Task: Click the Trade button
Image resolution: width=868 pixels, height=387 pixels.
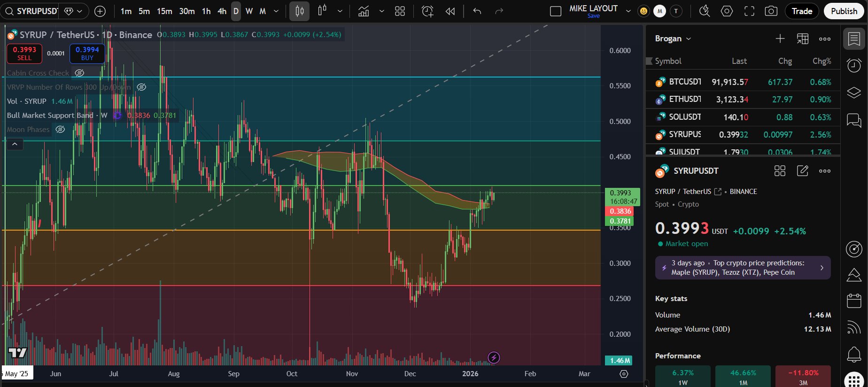Action: [802, 11]
